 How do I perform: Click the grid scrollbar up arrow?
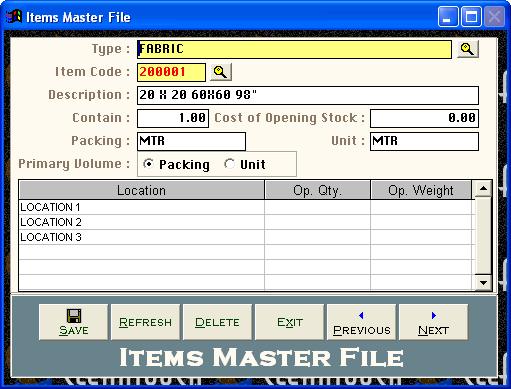tap(483, 189)
